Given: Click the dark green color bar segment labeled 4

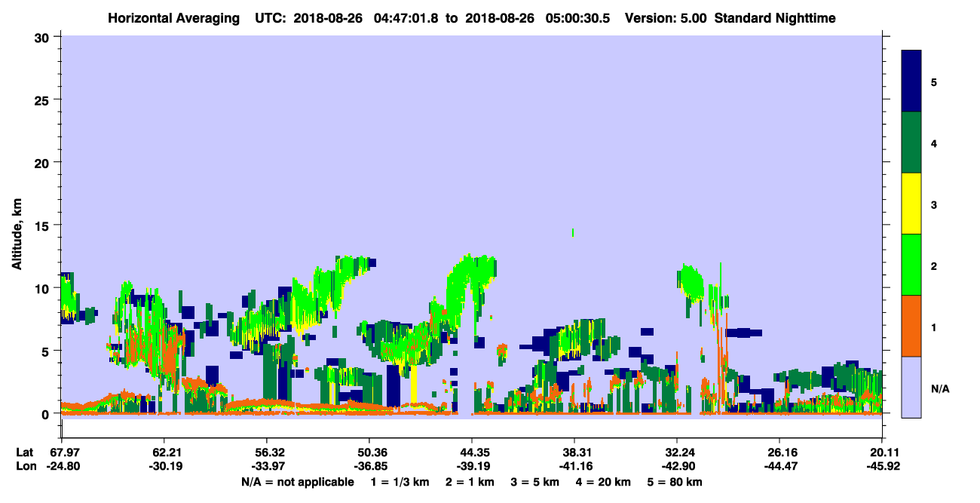Looking at the screenshot, I should pos(911,143).
